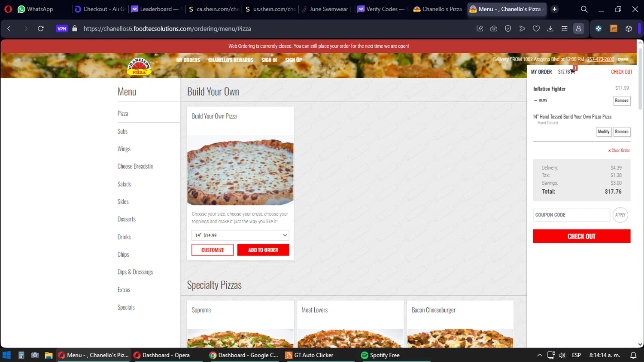The width and height of the screenshot is (644, 362).
Task: Switch to the Leaderboard tab
Action: [x=157, y=9]
